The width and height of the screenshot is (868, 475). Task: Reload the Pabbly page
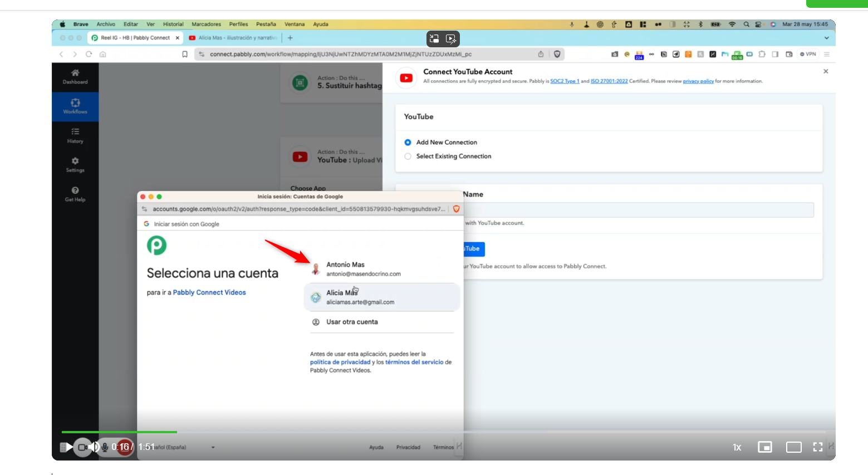click(89, 54)
